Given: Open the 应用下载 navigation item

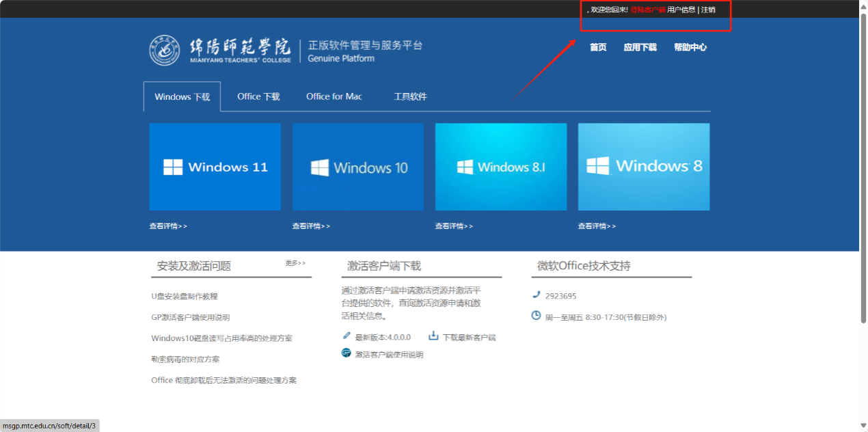Looking at the screenshot, I should tap(640, 47).
